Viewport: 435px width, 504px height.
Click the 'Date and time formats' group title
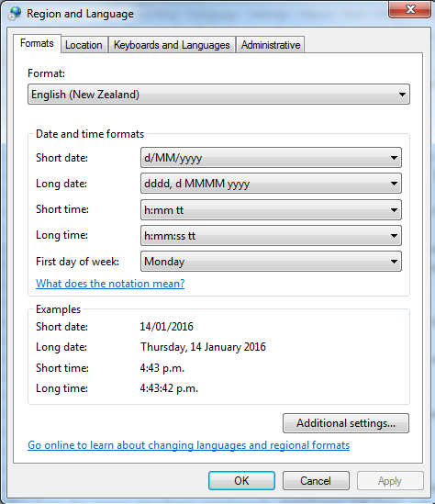tap(90, 134)
